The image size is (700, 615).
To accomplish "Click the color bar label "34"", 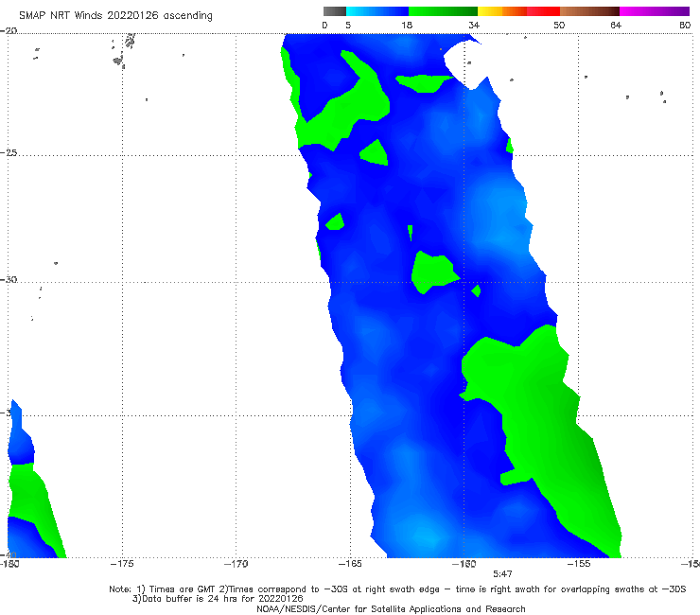I will (474, 25).
